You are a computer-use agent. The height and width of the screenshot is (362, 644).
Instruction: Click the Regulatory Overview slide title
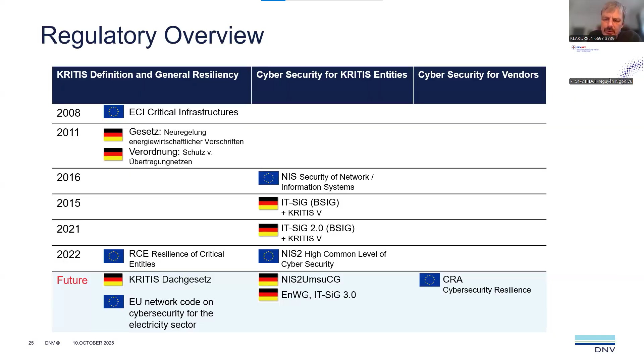[x=152, y=35]
